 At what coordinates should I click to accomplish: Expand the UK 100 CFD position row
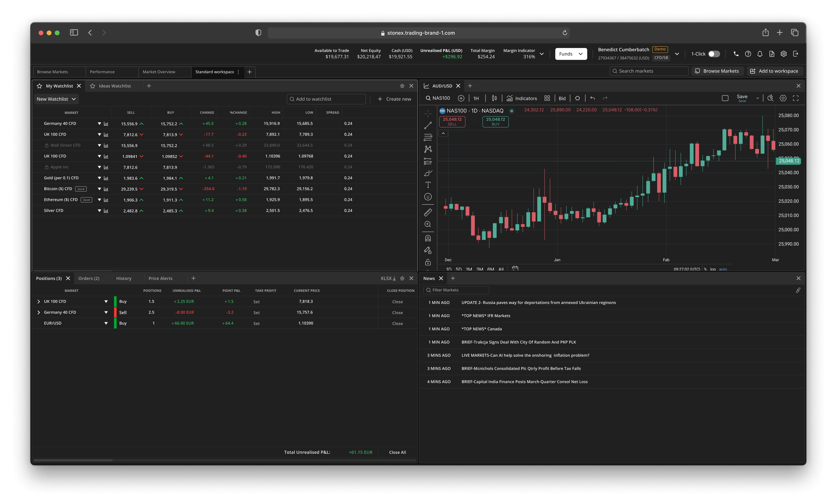point(38,301)
